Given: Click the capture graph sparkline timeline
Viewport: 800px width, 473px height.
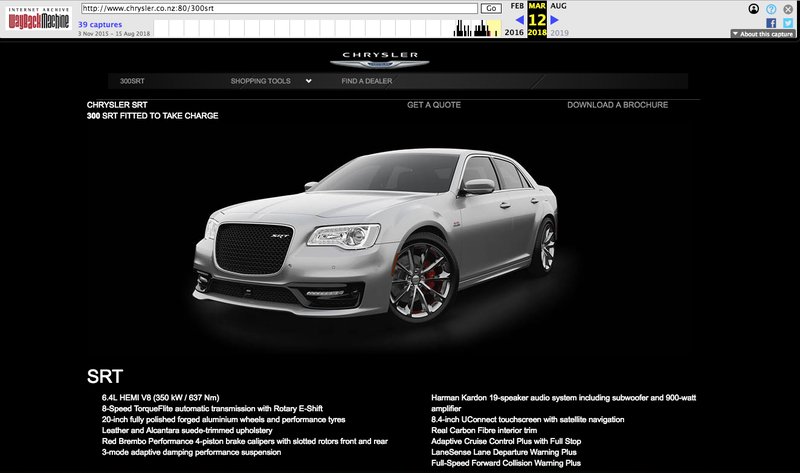Looking at the screenshot, I should pos(327,28).
